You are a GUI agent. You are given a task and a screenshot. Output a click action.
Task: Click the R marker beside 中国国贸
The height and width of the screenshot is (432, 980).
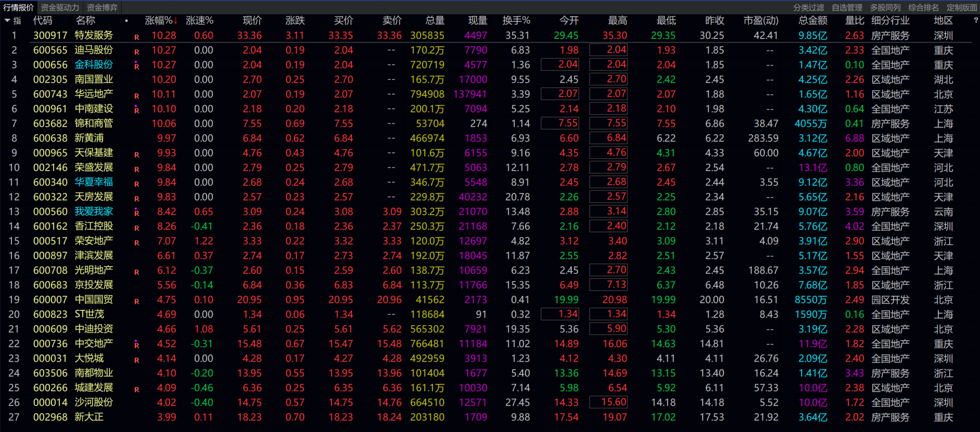tap(136, 302)
